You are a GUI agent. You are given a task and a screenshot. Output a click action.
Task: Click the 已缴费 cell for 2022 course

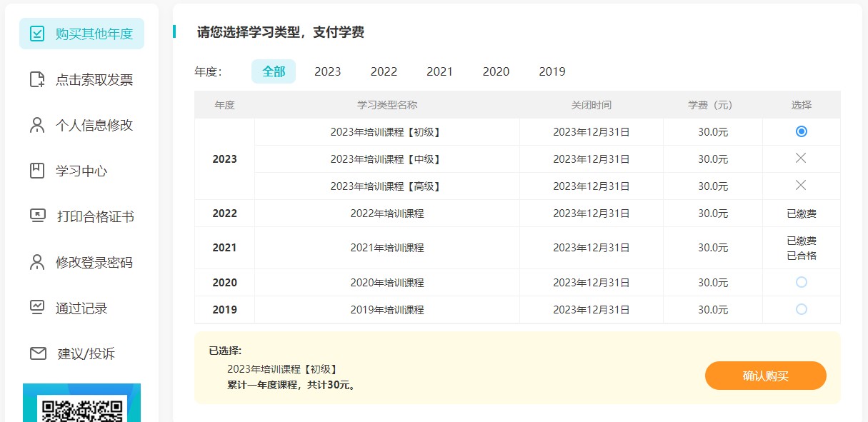point(801,213)
